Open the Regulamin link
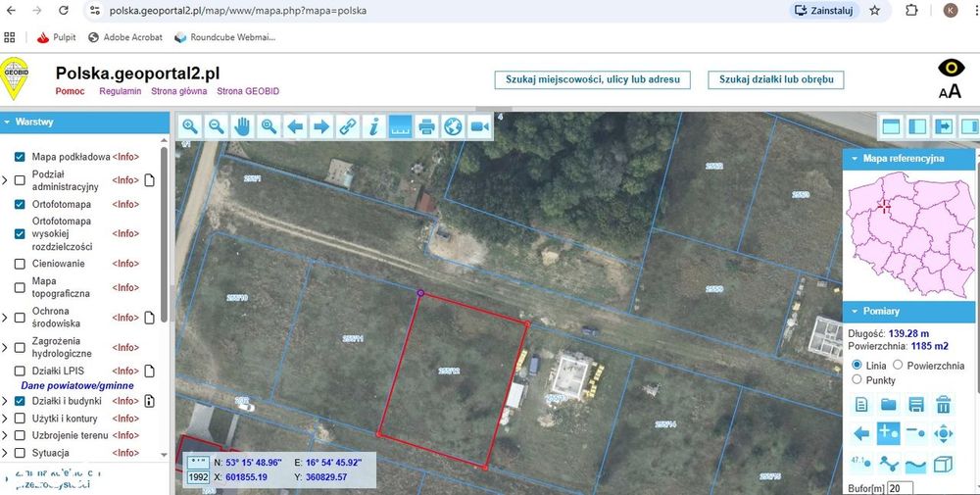Screen dimensions: 980x495 pyautogui.click(x=120, y=91)
